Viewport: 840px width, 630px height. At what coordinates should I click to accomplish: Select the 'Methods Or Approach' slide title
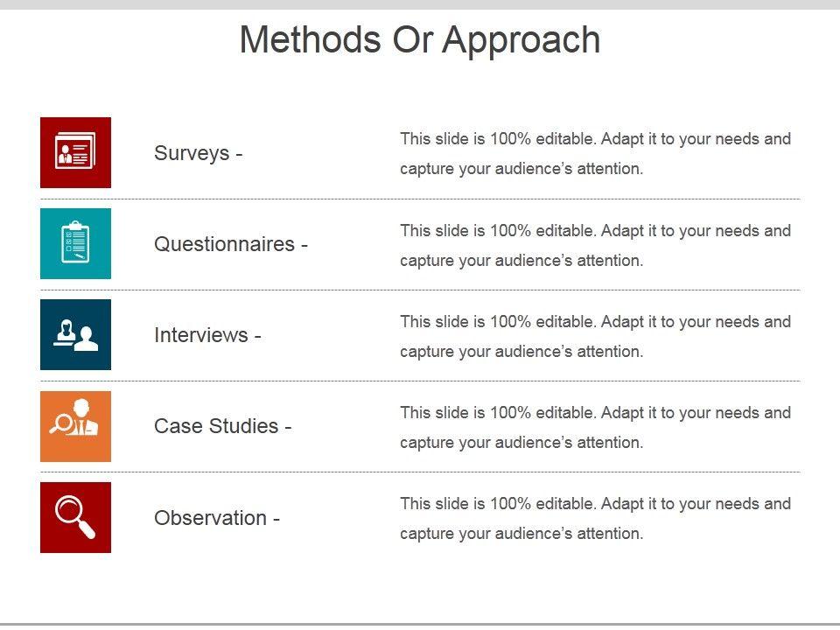coord(420,40)
